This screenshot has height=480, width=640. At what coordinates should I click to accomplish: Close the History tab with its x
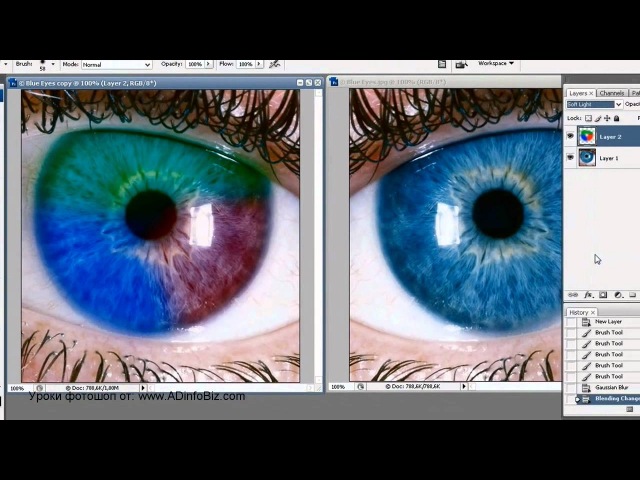pyautogui.click(x=593, y=313)
